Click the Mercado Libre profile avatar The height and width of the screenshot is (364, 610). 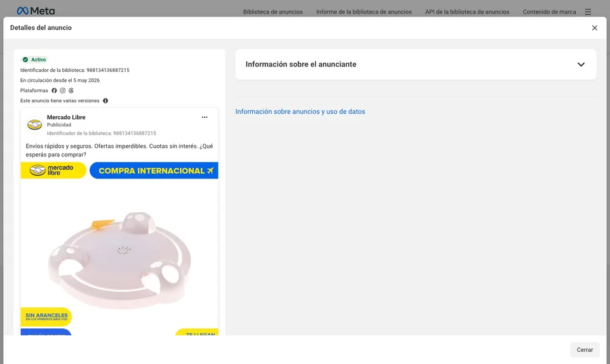coord(34,125)
